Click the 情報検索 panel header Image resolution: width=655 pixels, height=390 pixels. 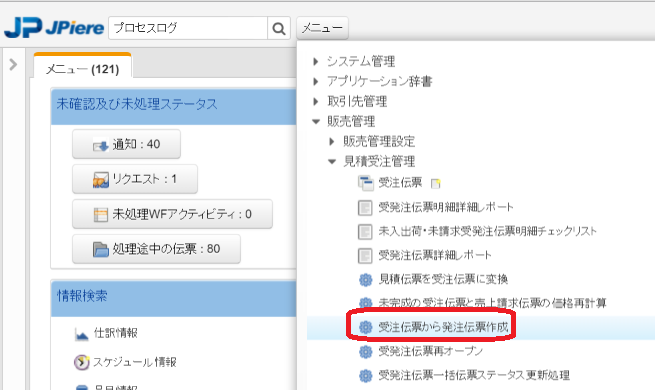click(x=173, y=299)
